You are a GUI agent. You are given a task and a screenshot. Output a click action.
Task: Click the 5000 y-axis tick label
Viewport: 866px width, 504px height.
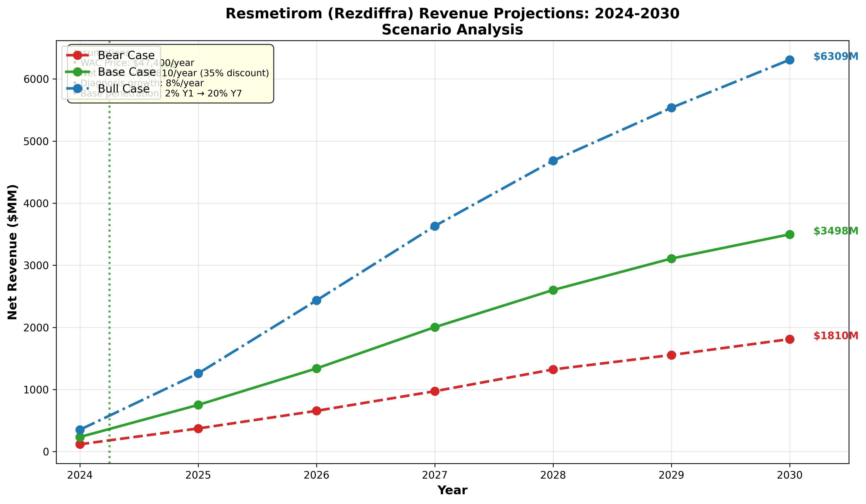click(x=36, y=141)
